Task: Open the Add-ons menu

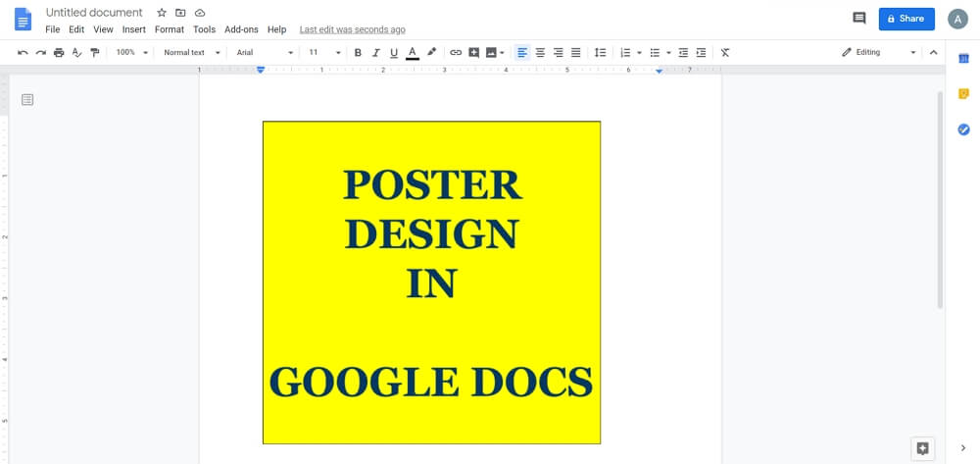Action: click(x=241, y=29)
